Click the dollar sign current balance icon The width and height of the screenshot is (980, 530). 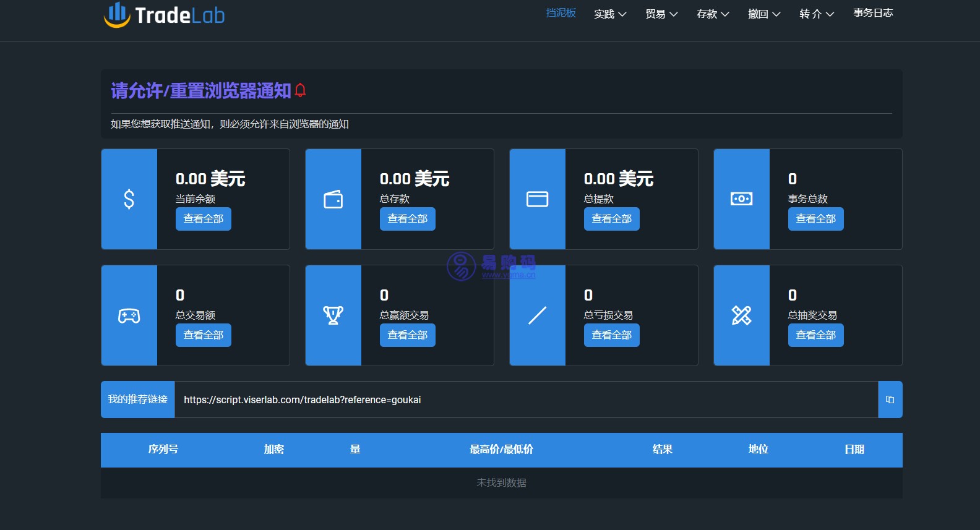(129, 199)
